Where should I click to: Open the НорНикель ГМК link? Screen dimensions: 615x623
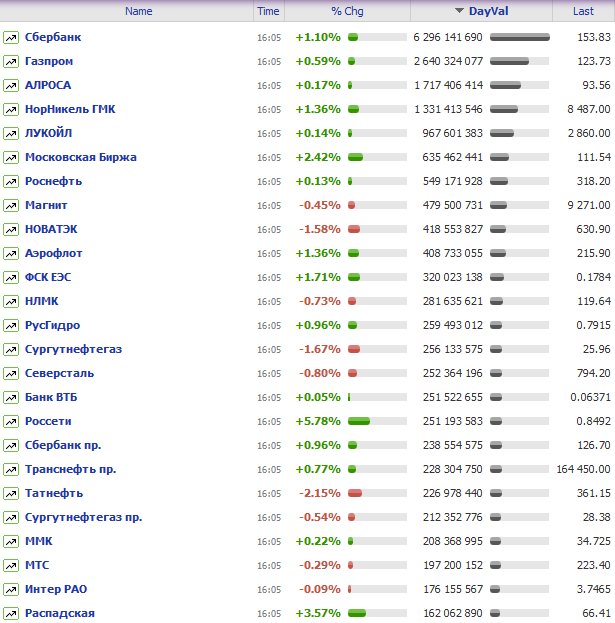pyautogui.click(x=70, y=109)
